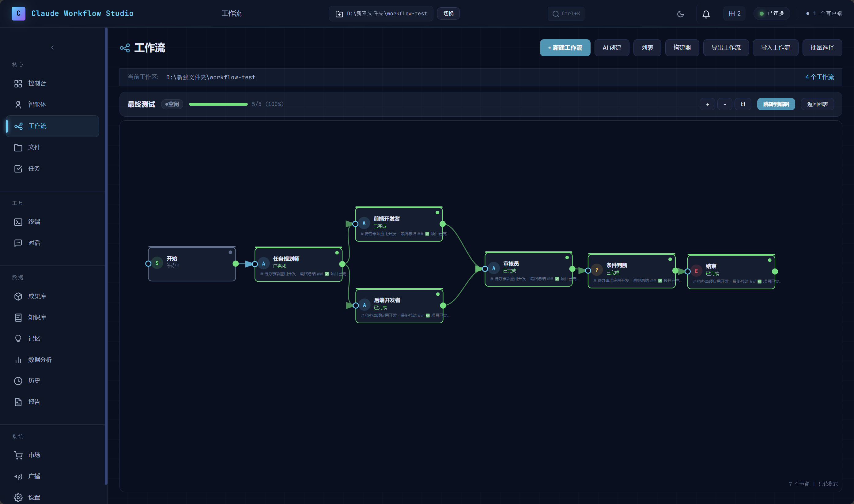The image size is (854, 504).
Task: Click the 当前工作区 path text
Action: tap(211, 77)
